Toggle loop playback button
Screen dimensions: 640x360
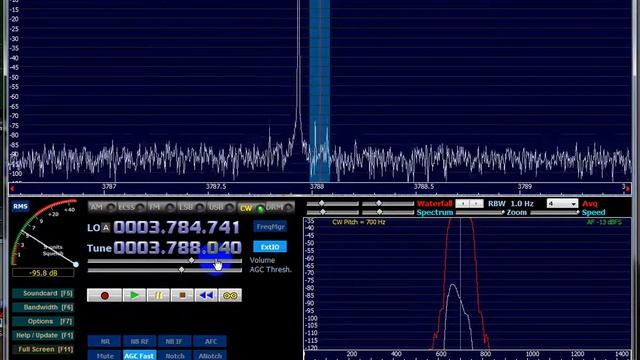230,295
